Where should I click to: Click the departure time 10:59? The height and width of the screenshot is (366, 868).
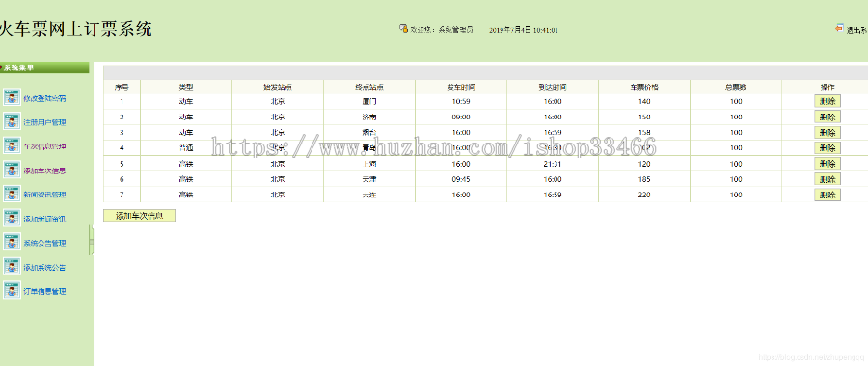[461, 102]
